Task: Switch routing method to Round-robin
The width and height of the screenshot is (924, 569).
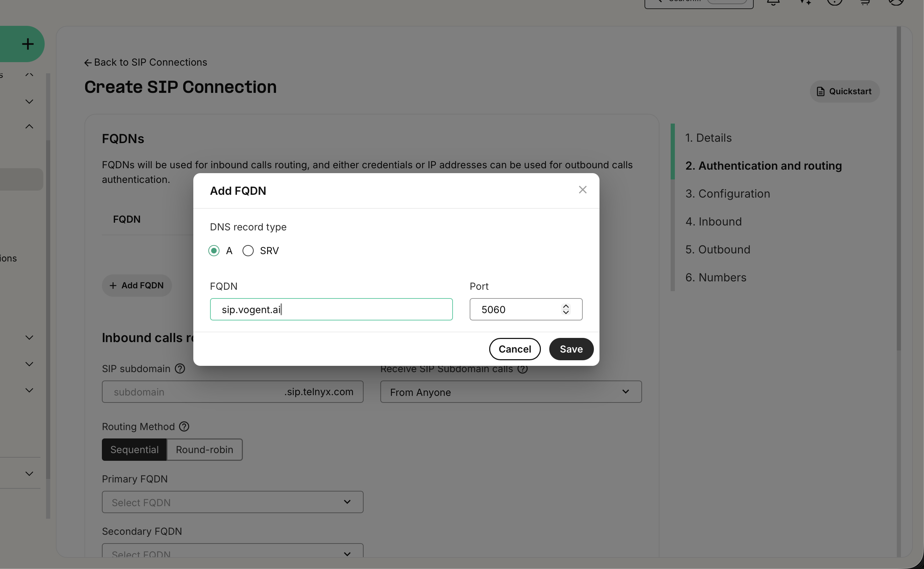Action: coord(204,449)
